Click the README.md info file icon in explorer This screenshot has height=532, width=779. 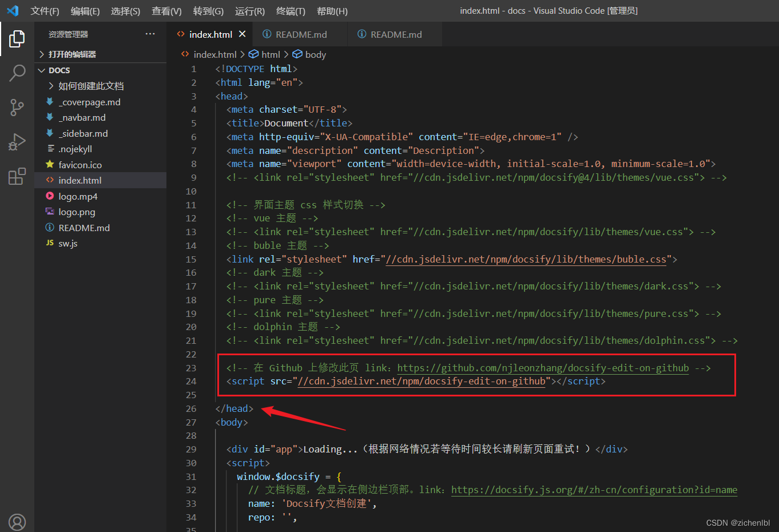click(x=50, y=228)
